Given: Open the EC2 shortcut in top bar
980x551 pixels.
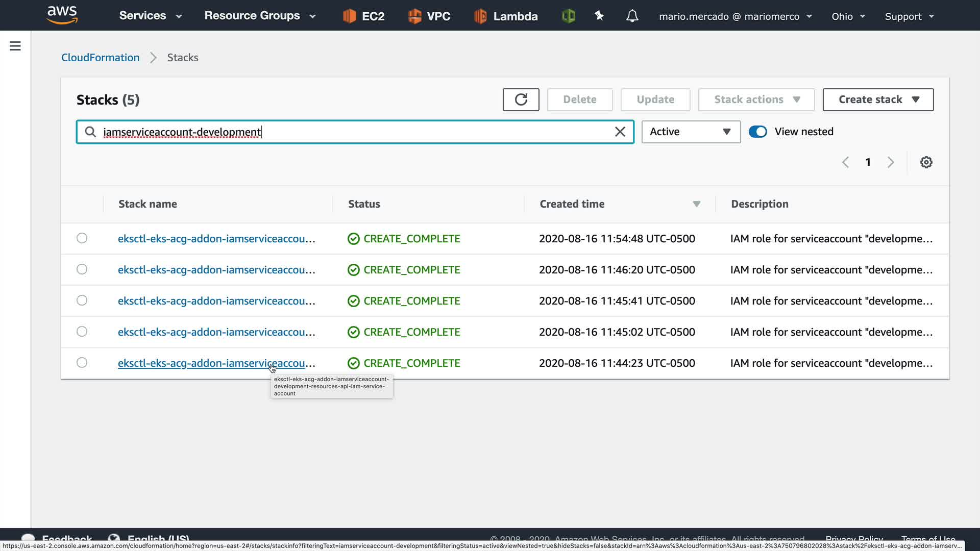Looking at the screenshot, I should click(363, 16).
